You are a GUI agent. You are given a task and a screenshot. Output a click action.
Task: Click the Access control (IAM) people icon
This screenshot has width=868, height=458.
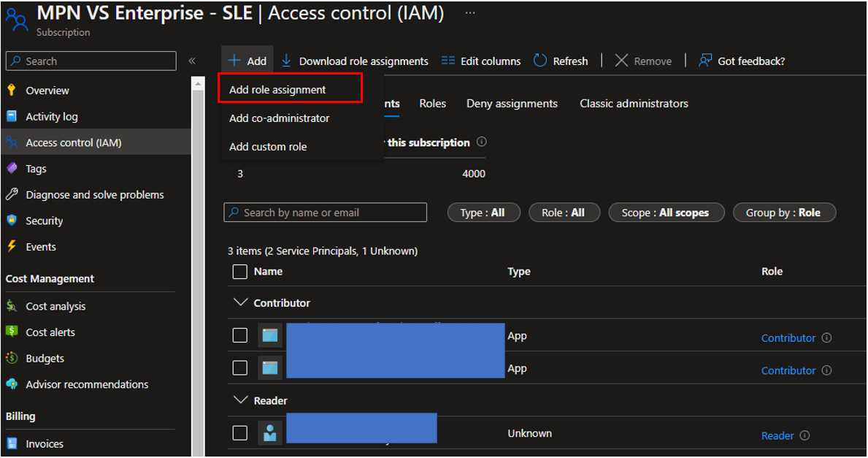pyautogui.click(x=11, y=142)
